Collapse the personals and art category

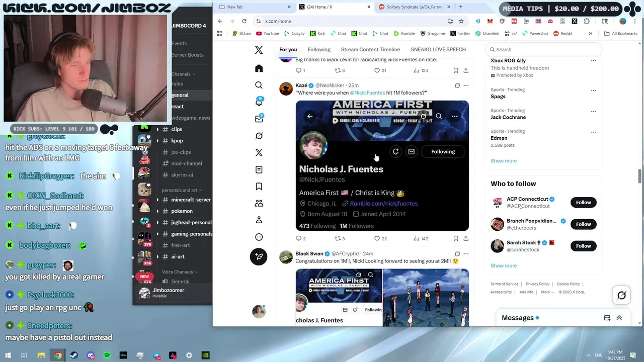click(x=182, y=190)
